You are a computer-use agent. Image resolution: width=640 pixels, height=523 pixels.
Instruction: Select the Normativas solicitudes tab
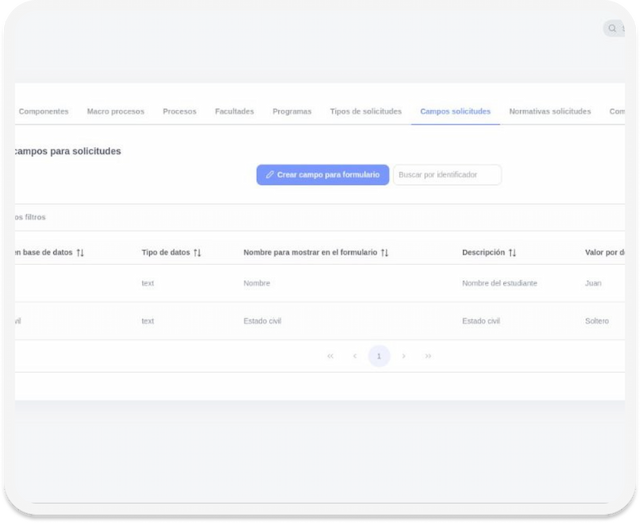[550, 112]
